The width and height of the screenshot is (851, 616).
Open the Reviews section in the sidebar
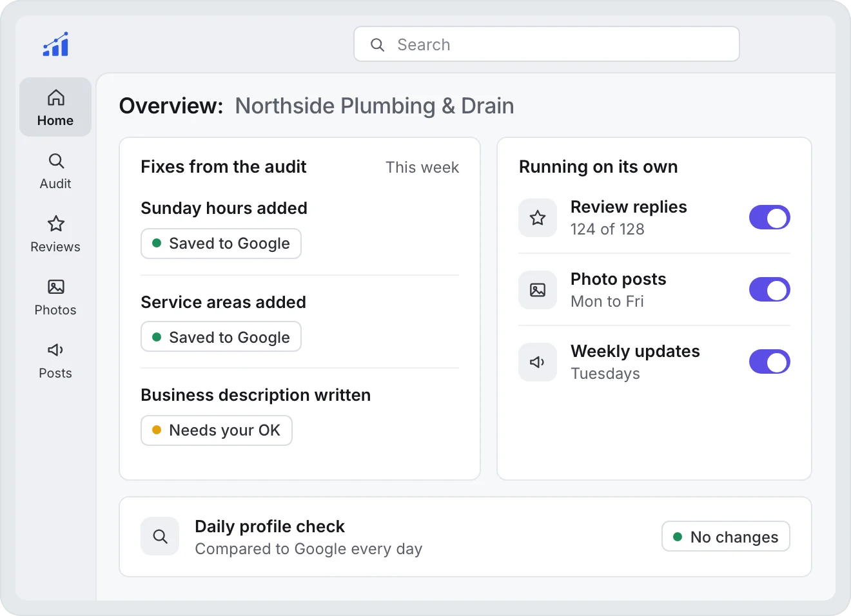[55, 235]
